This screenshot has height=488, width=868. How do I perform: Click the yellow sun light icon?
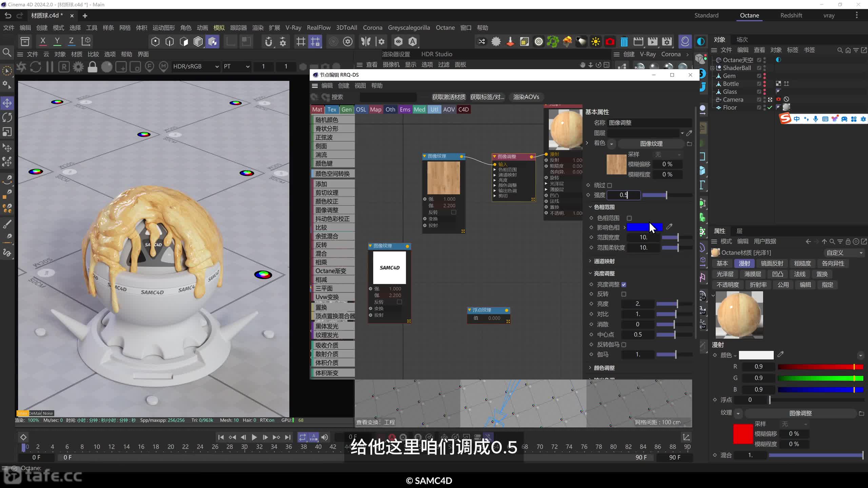(x=595, y=42)
